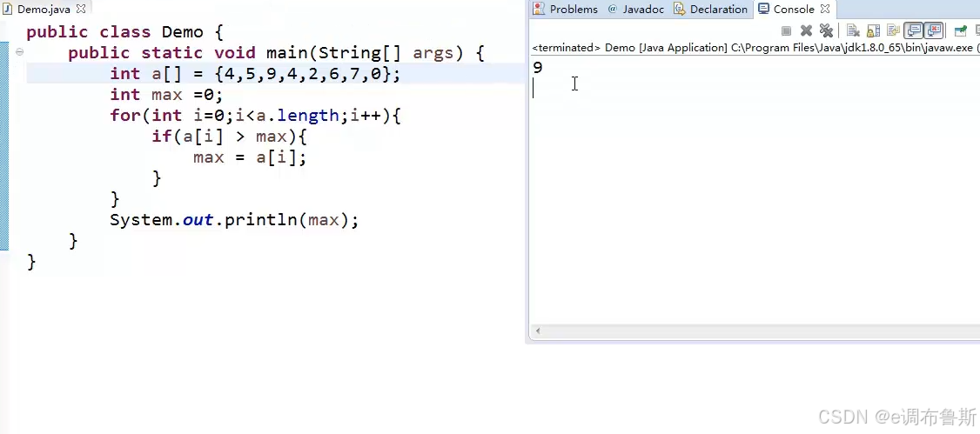Toggle show console when standard out changes
Viewport: 980px width, 434px height.
pyautogui.click(x=914, y=30)
